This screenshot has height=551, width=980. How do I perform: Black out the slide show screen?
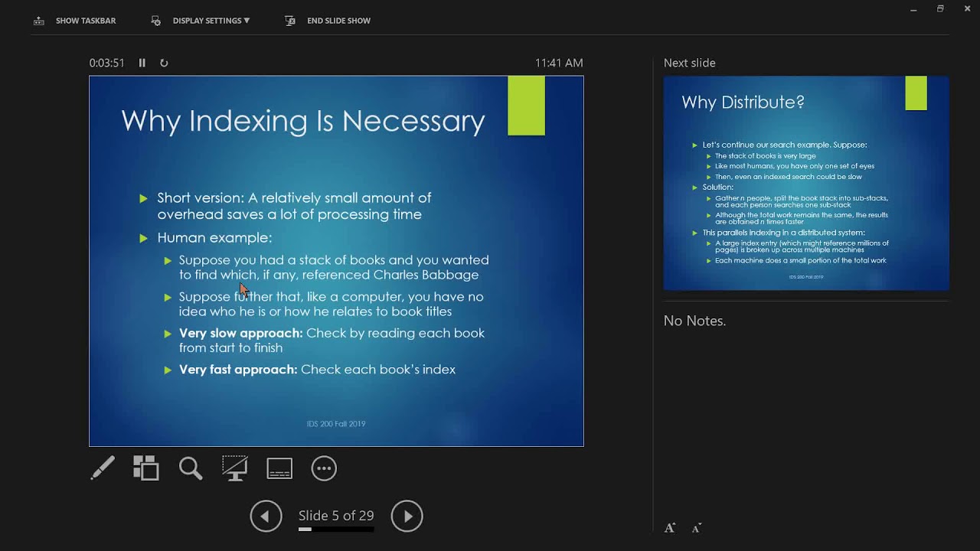(234, 468)
